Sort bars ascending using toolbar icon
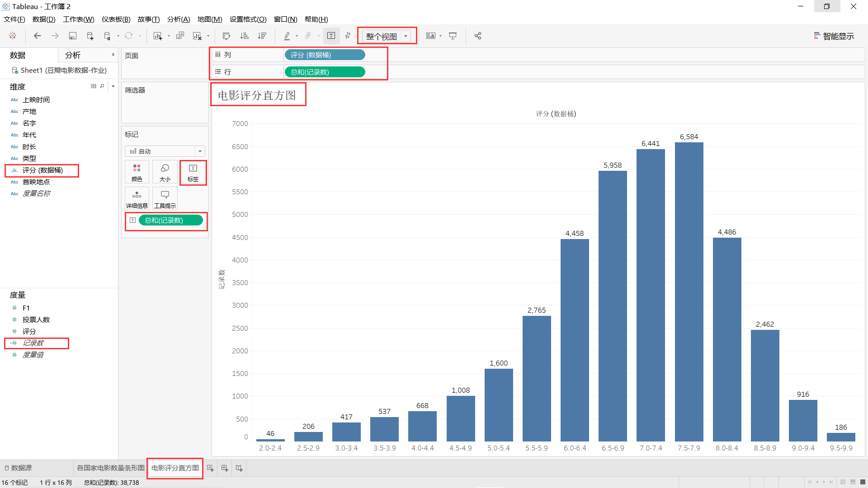 tap(244, 36)
